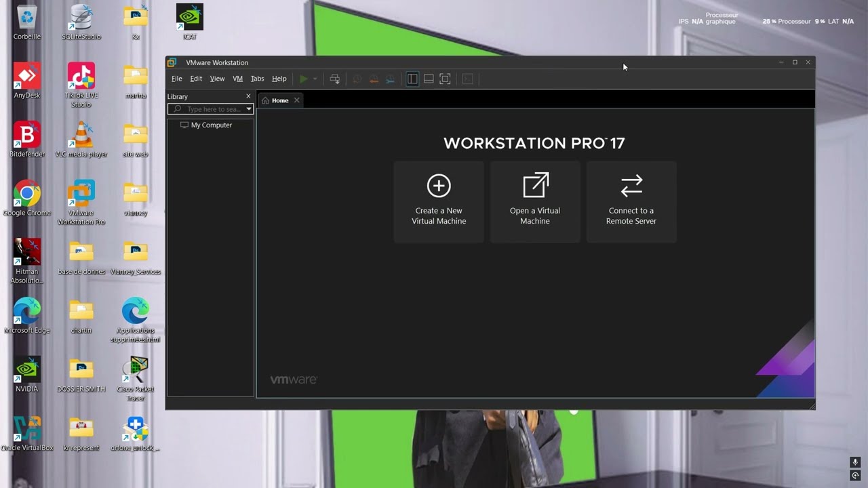The image size is (868, 488).
Task: Open the power options dropdown arrow
Action: click(x=315, y=79)
